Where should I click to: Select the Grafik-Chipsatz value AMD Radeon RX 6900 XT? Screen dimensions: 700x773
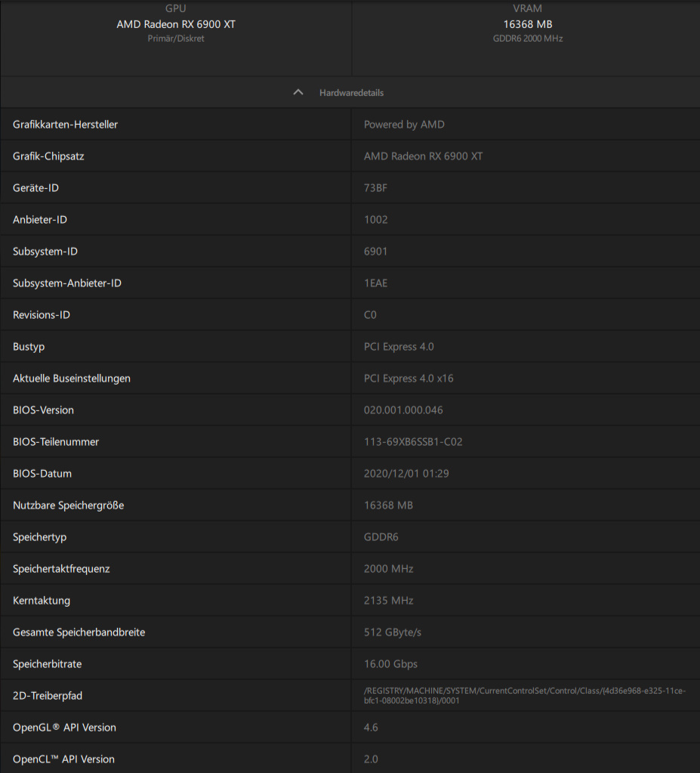(x=423, y=156)
